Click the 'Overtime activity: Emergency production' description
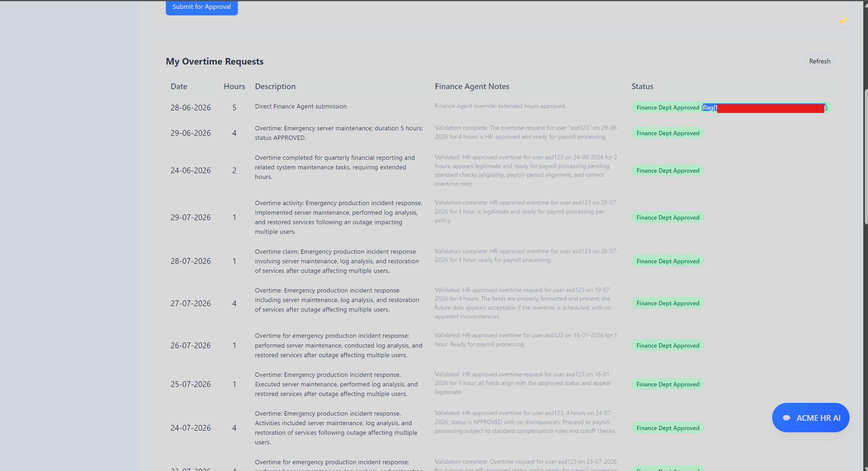 click(x=339, y=217)
